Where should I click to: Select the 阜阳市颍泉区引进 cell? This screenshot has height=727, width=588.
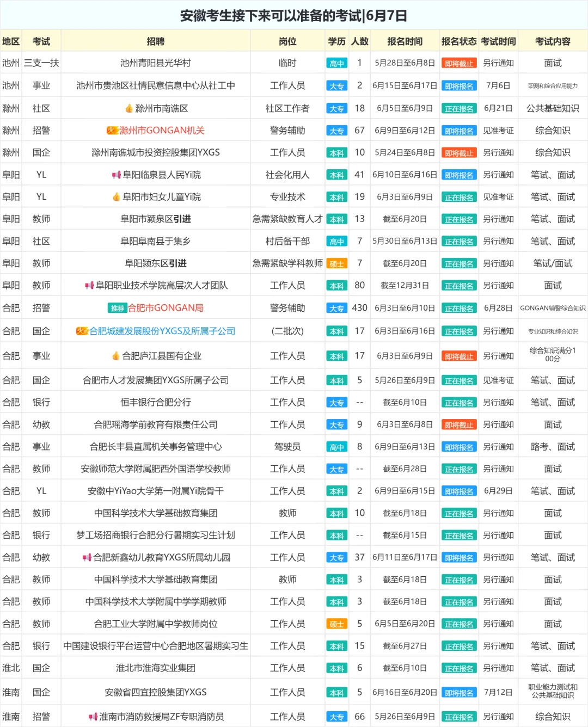tap(156, 219)
